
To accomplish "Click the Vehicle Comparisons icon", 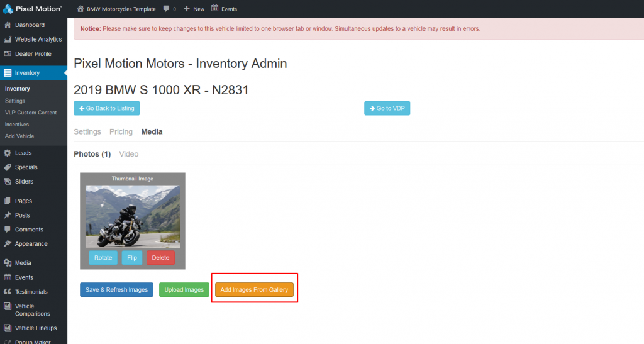I will 8,306.
